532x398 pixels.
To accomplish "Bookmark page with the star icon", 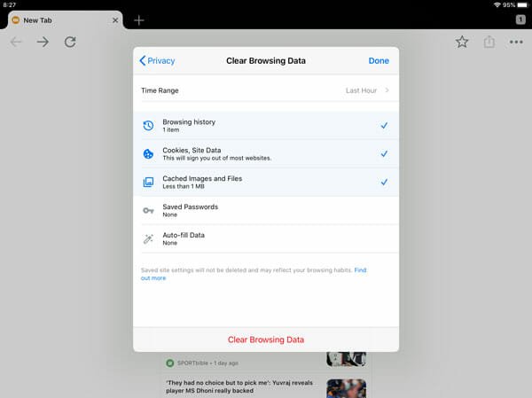I will [462, 42].
